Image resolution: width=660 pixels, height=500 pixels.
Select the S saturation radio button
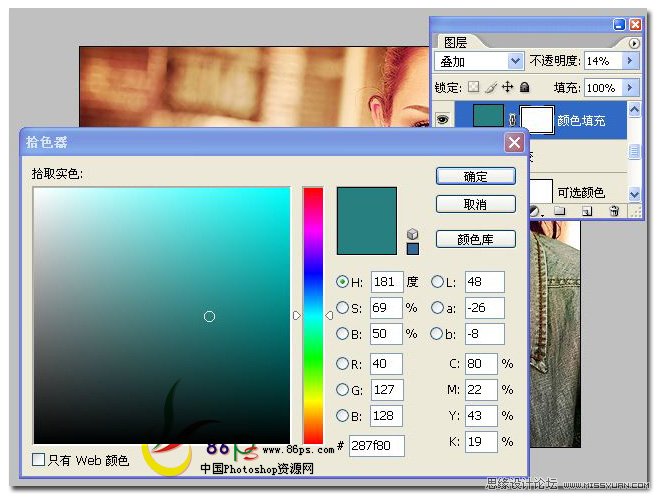click(x=342, y=308)
